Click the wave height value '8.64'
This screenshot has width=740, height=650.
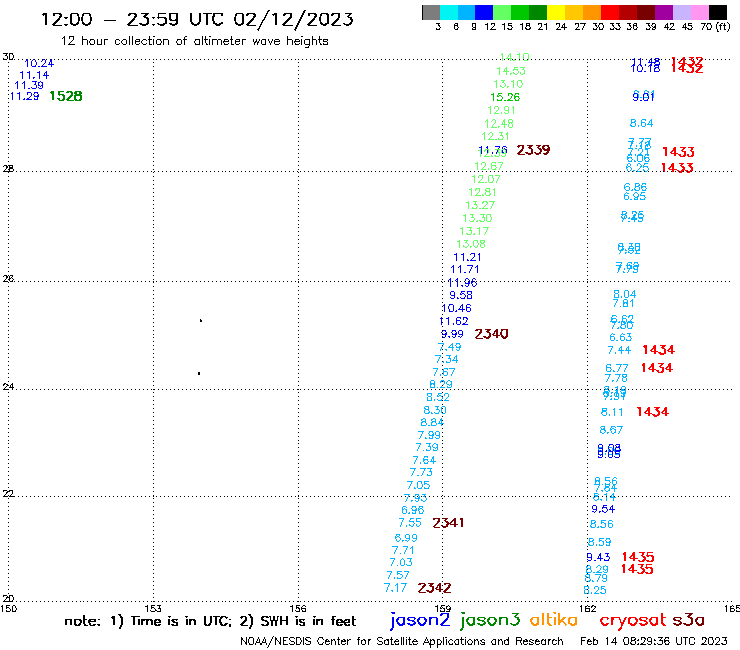click(x=641, y=124)
